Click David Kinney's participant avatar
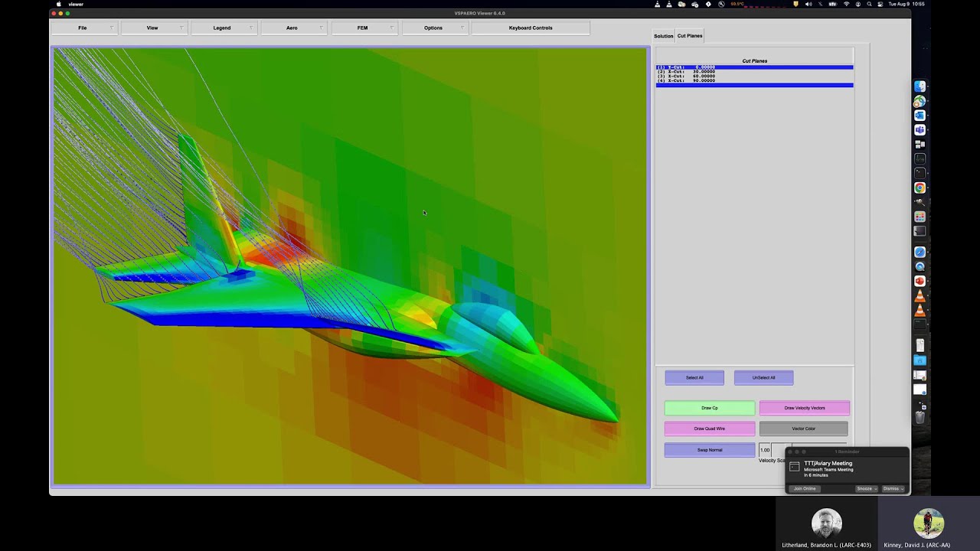Screen dimensions: 980x551 pyautogui.click(x=929, y=523)
